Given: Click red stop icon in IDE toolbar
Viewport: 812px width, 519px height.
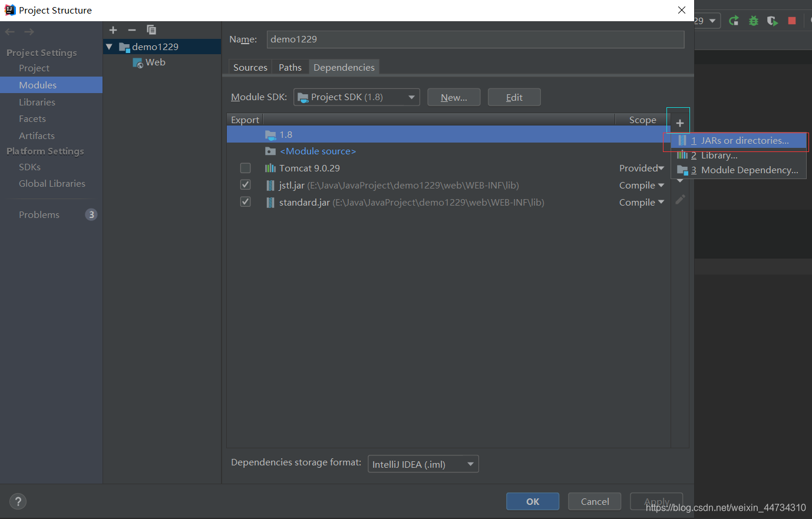Looking at the screenshot, I should coord(792,21).
